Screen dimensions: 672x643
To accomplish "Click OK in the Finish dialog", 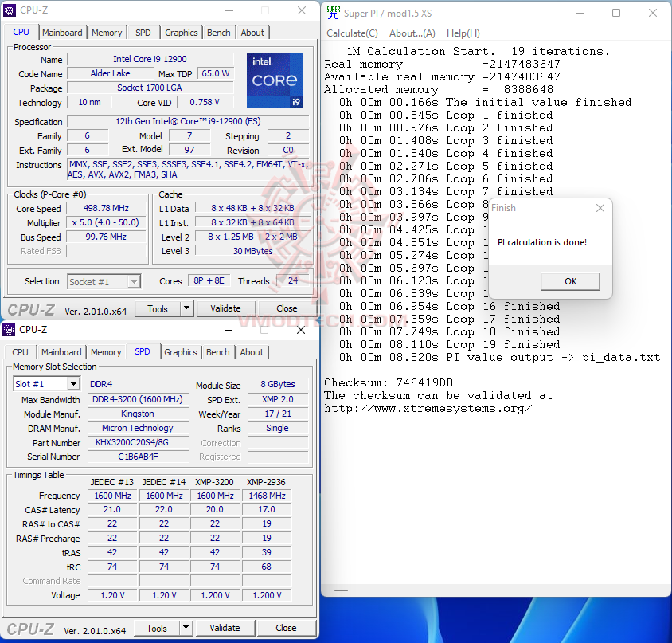I will 570,281.
